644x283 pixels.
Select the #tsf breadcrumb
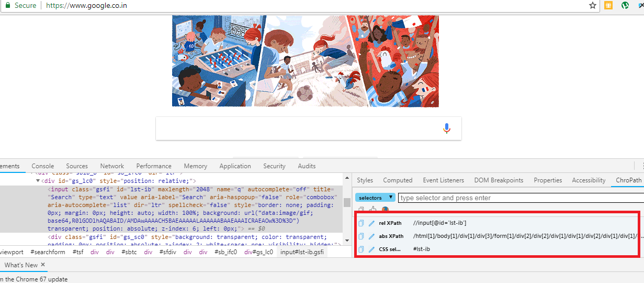point(77,252)
